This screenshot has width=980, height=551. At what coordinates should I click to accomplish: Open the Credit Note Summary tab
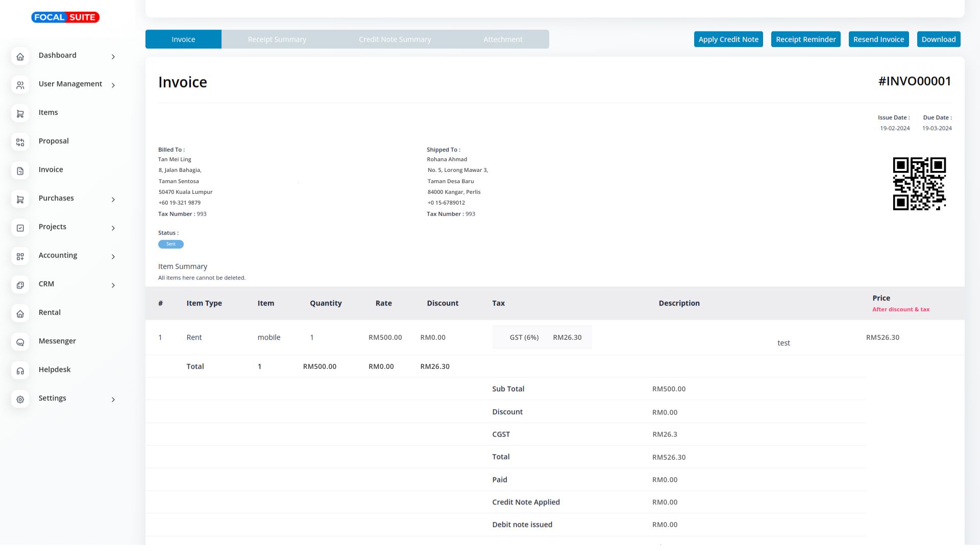point(395,39)
